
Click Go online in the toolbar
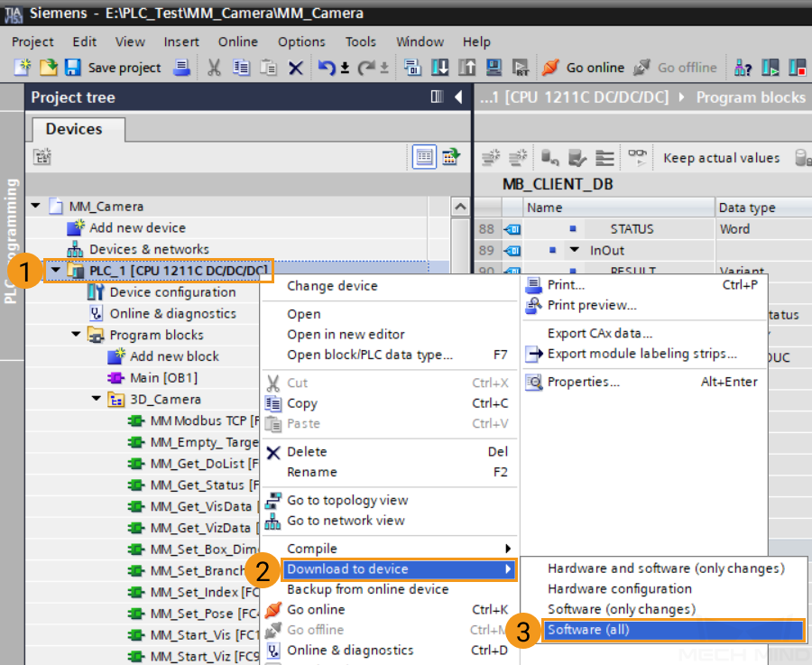tap(583, 68)
